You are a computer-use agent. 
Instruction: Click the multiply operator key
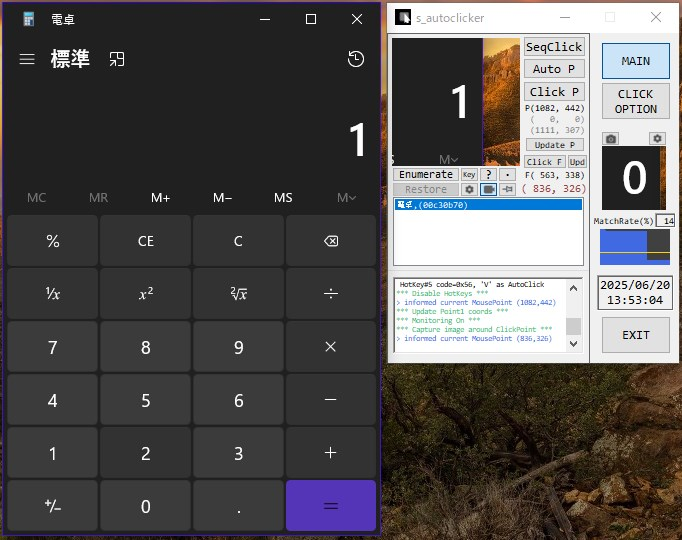[331, 347]
